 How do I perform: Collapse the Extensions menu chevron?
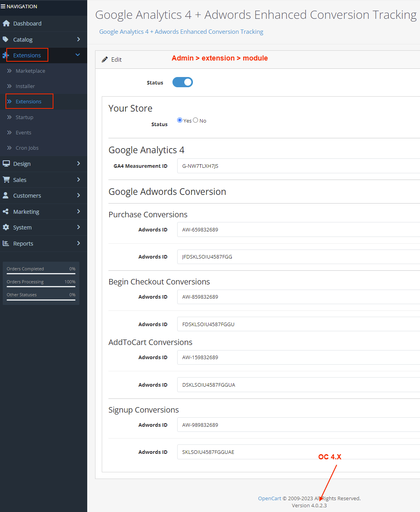[x=78, y=55]
